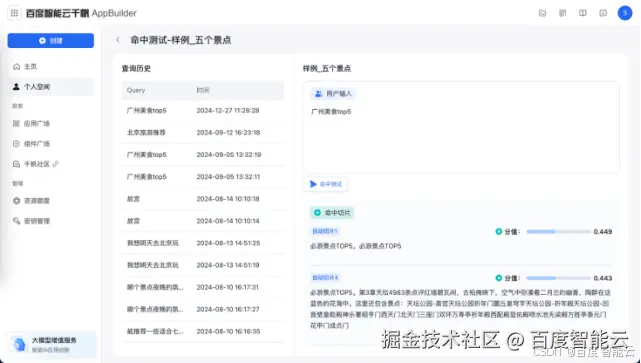Select query row dated 2024-12-27 11:28:28
Viewport: 641px width, 363px height.
click(x=203, y=110)
